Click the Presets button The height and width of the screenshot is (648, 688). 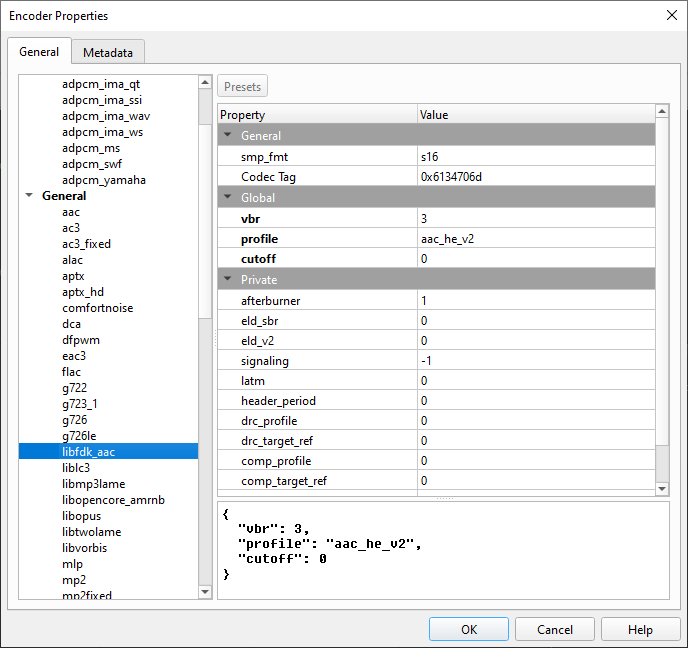pyautogui.click(x=242, y=86)
